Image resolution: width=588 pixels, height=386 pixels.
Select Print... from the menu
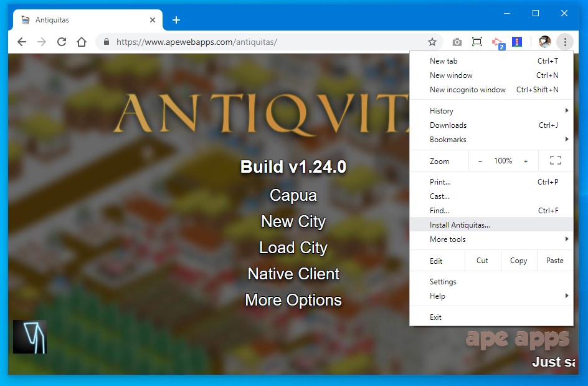[491, 181]
